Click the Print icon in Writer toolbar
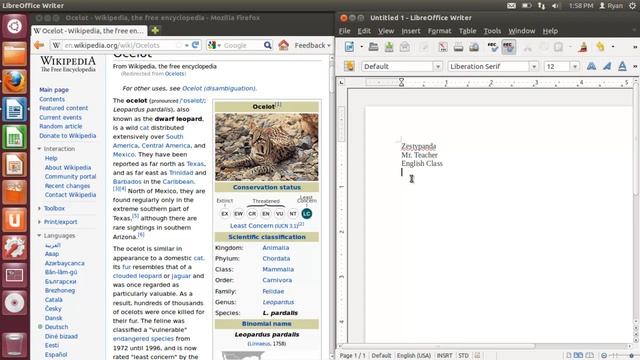This screenshot has height=360, width=640. pos(458,47)
